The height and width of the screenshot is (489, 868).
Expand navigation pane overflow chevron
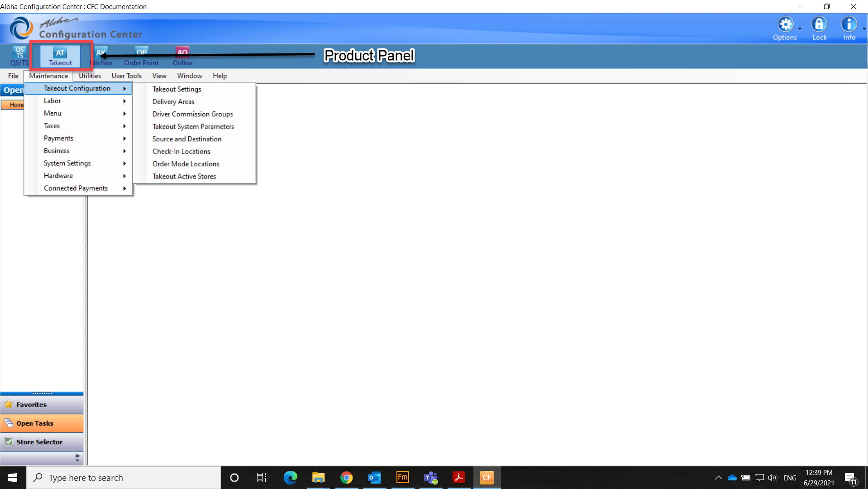pos(77,458)
